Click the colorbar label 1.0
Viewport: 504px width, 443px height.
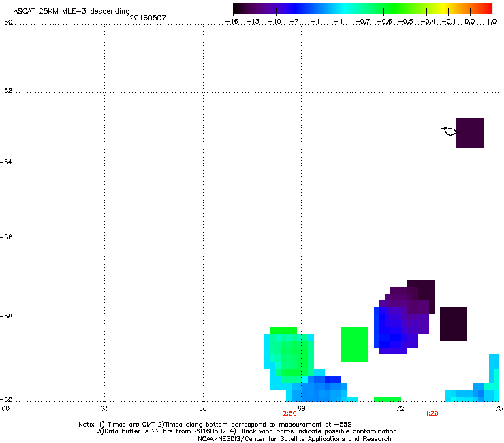[x=492, y=22]
